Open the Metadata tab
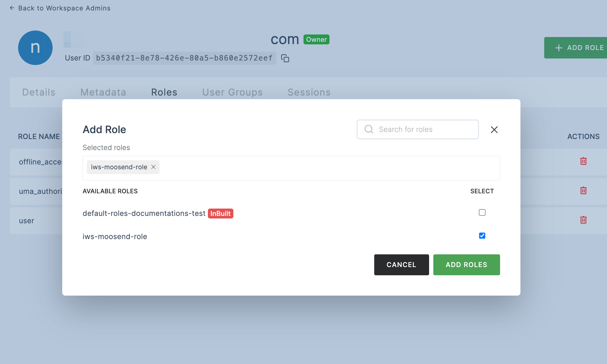 [x=103, y=92]
